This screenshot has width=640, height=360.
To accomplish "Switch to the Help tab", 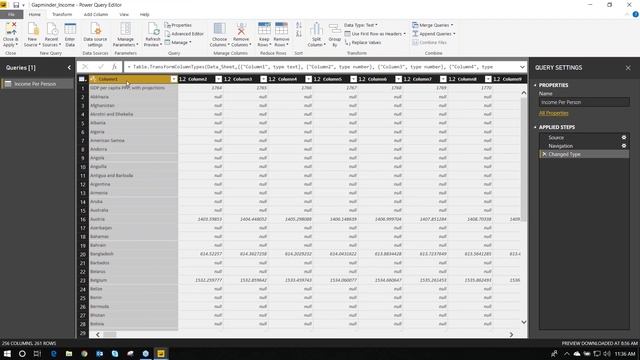I will click(144, 15).
